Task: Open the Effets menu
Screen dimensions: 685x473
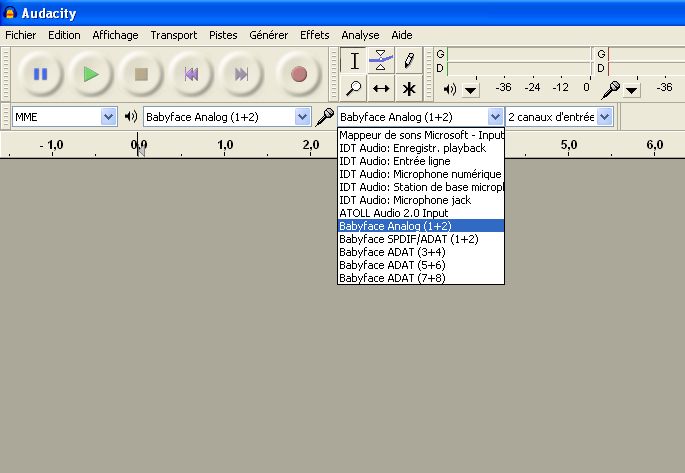Action: pyautogui.click(x=314, y=35)
